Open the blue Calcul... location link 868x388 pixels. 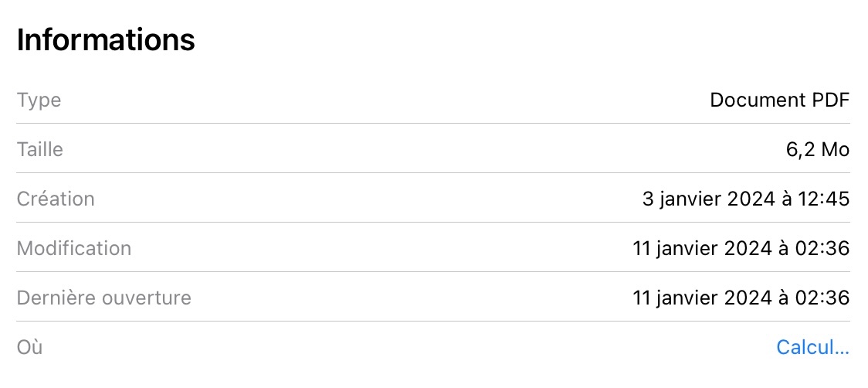click(812, 348)
